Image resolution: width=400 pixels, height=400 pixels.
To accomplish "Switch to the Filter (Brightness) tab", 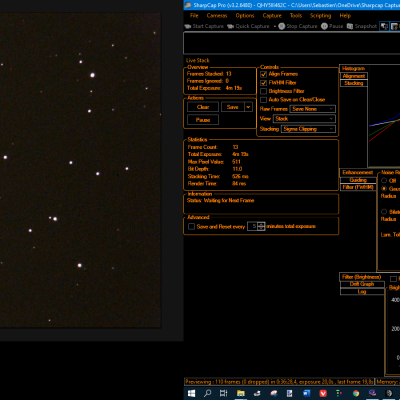I will point(362,277).
